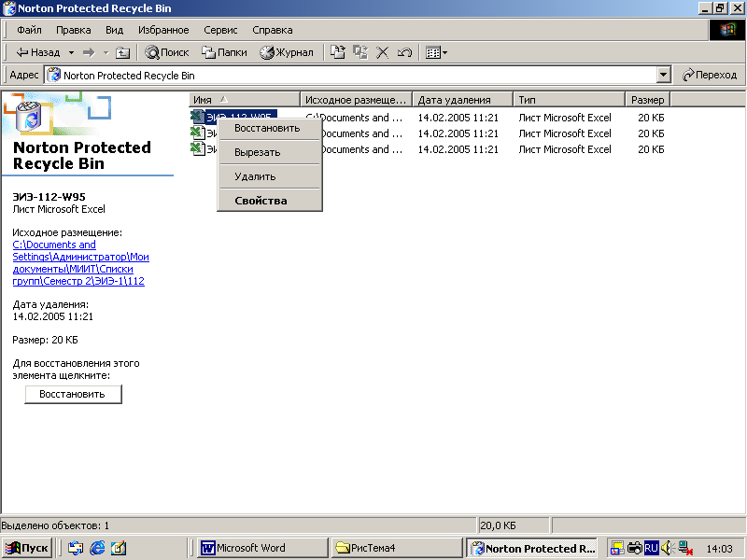Switch to Microsoft Word taskbar button
The image size is (747, 560).
(x=263, y=548)
